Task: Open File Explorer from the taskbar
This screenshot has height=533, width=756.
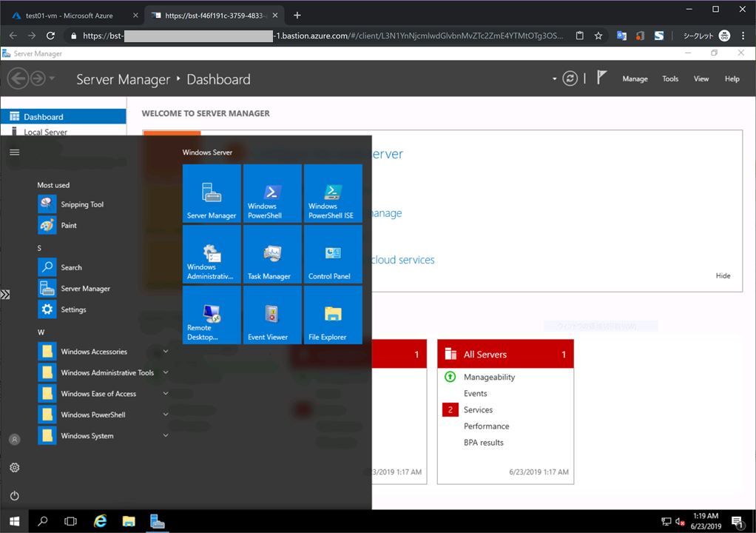Action: pos(128,521)
